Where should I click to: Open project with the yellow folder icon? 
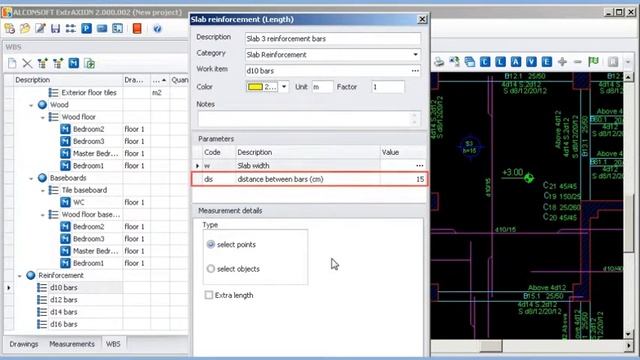click(25, 29)
